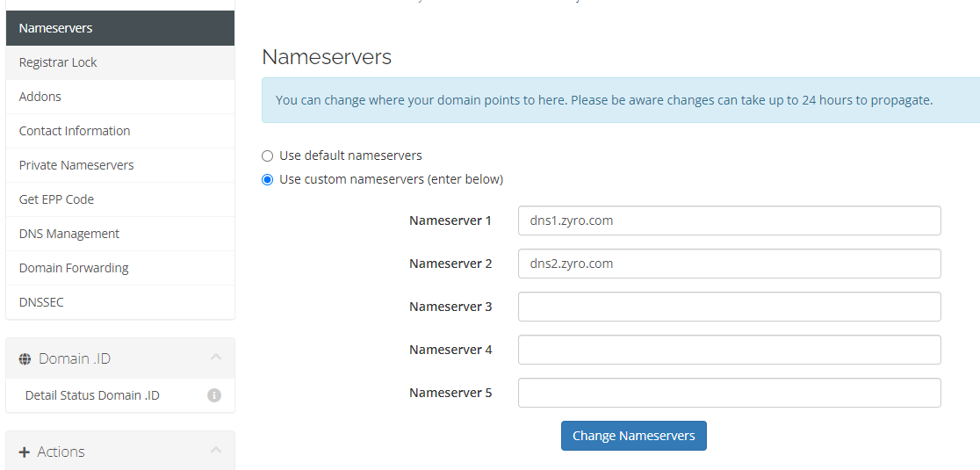Click the empty Nameserver 3 field
This screenshot has height=470, width=980.
pos(730,307)
